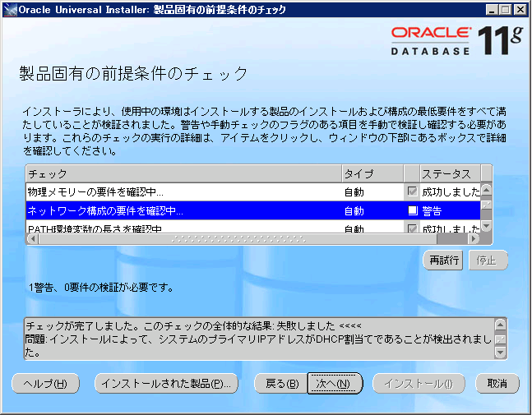Click the 1警告、0要件の検証が必要です summary text
This screenshot has width=532, height=415.
[x=101, y=288]
